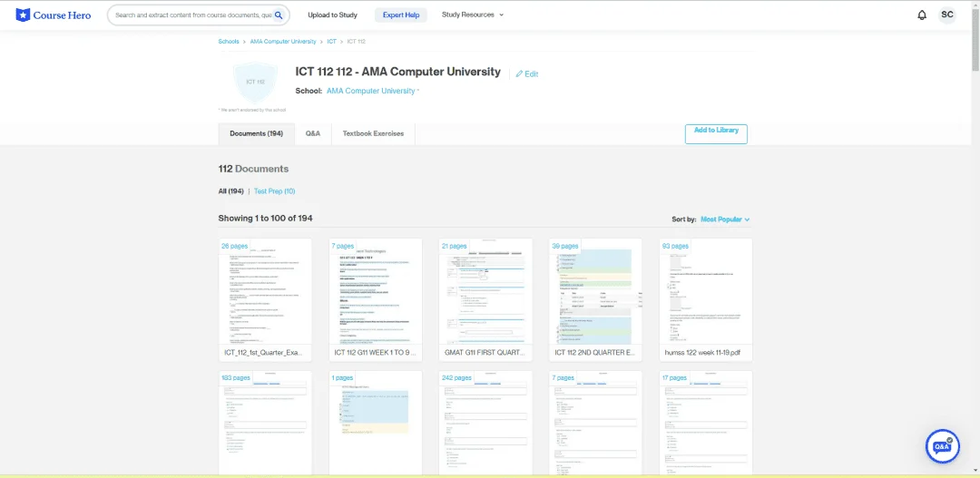980x478 pixels.
Task: Click the 26 pages label
Action: point(235,246)
